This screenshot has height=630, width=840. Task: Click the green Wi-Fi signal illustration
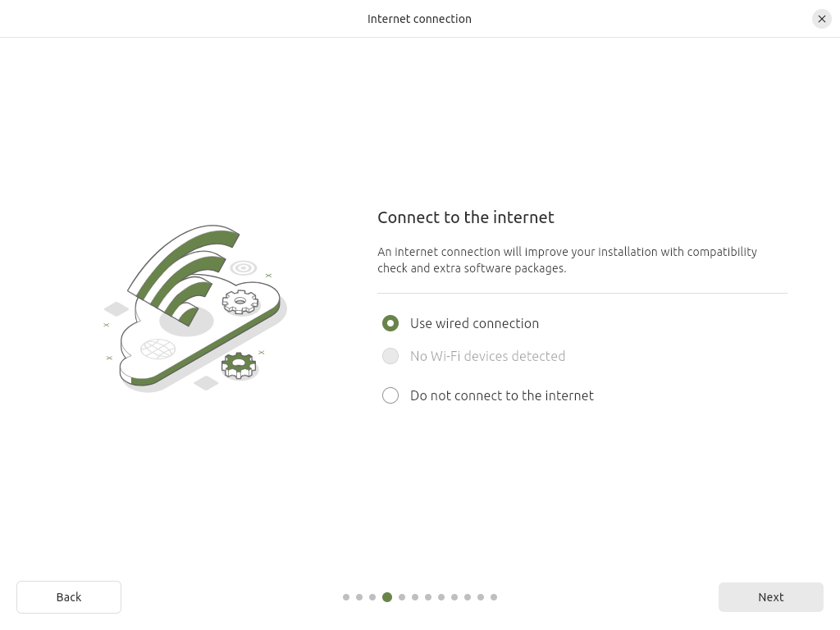tap(185, 271)
